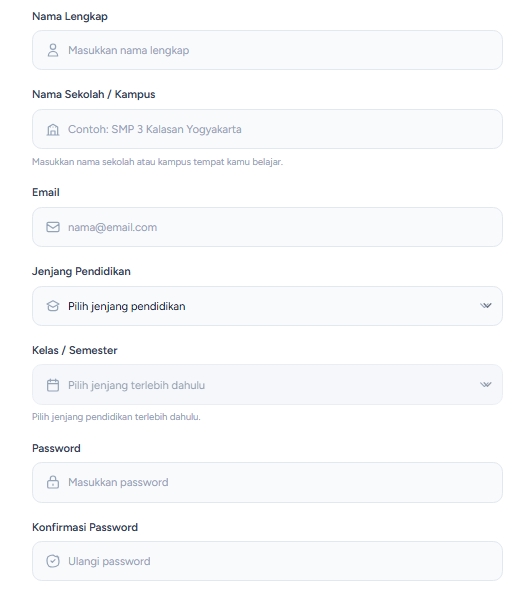Click the envelope icon in Email field
Viewport: 526px width, 589px height.
coord(53,227)
